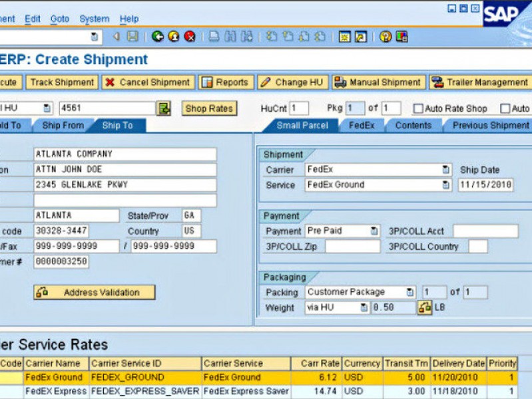Select the FedEx Express Saver row
Viewport: 532px width, 399px height.
point(259,392)
